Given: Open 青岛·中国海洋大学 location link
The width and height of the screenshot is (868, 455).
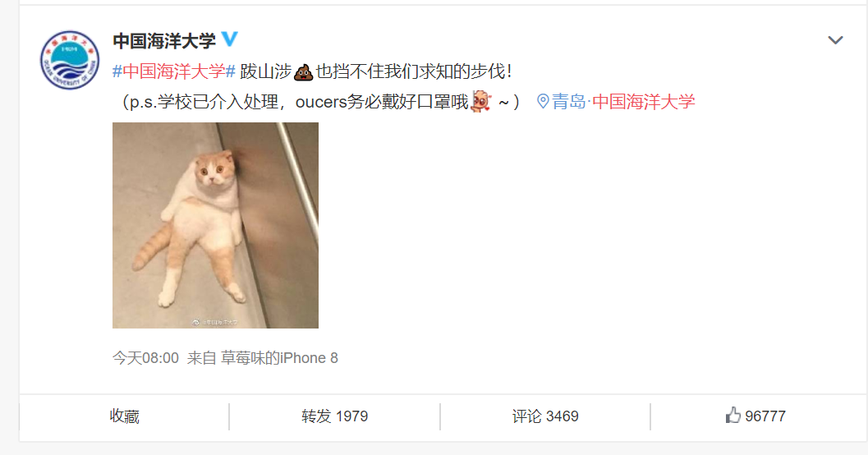Looking at the screenshot, I should click(x=622, y=102).
